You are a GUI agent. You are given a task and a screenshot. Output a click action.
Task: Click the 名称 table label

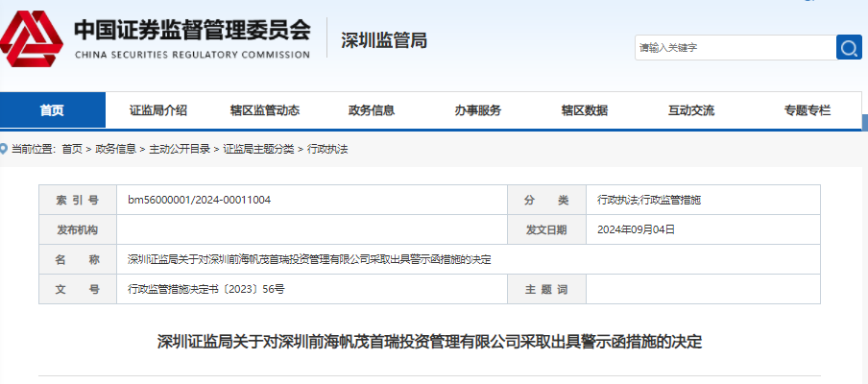(78, 259)
